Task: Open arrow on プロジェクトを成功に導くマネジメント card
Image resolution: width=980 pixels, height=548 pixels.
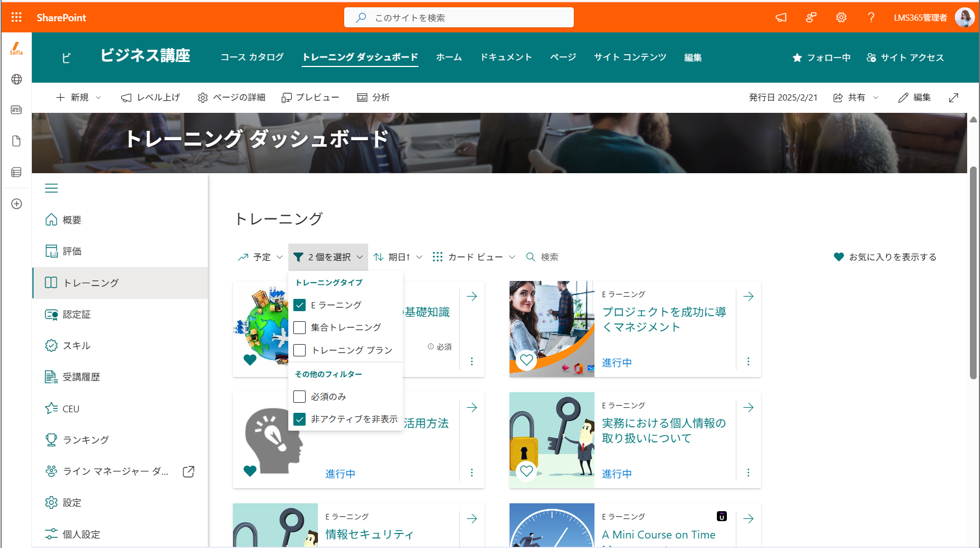Action: tap(749, 296)
